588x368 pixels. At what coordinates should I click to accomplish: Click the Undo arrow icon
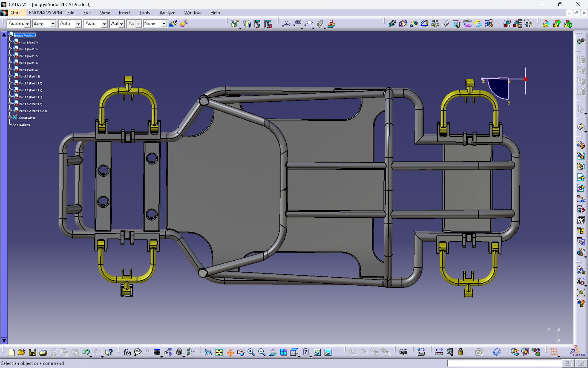click(86, 352)
